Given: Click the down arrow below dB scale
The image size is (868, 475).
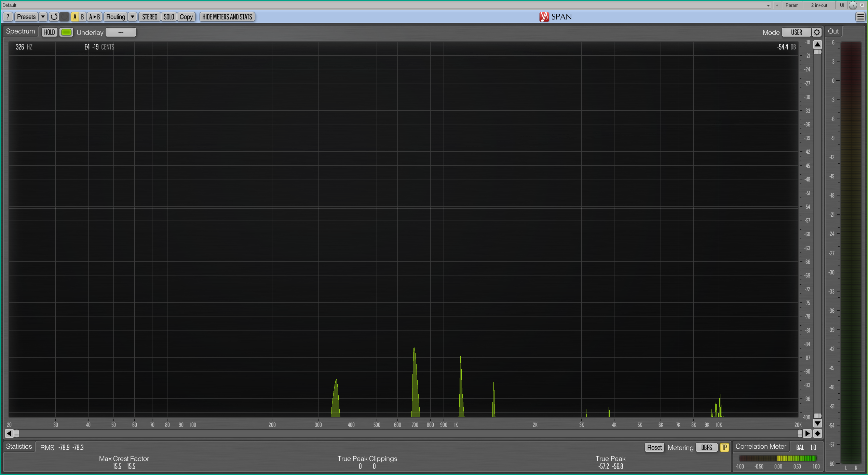Looking at the screenshot, I should 817,424.
